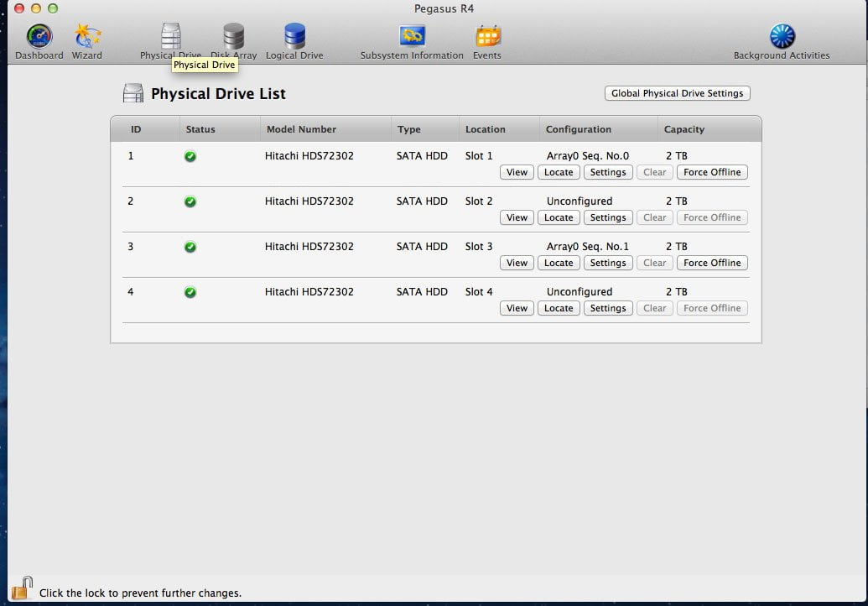Click green status icon for drive 2
This screenshot has width=868, height=606.
(190, 201)
